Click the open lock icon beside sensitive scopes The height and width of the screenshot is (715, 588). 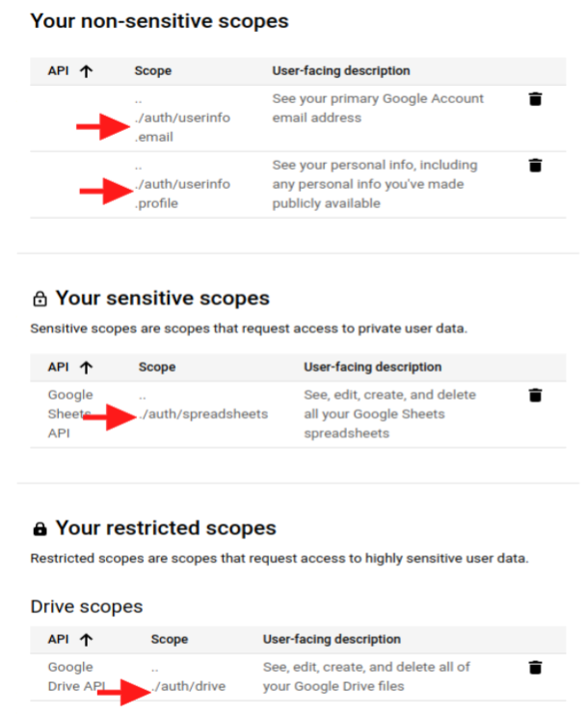[40, 299]
